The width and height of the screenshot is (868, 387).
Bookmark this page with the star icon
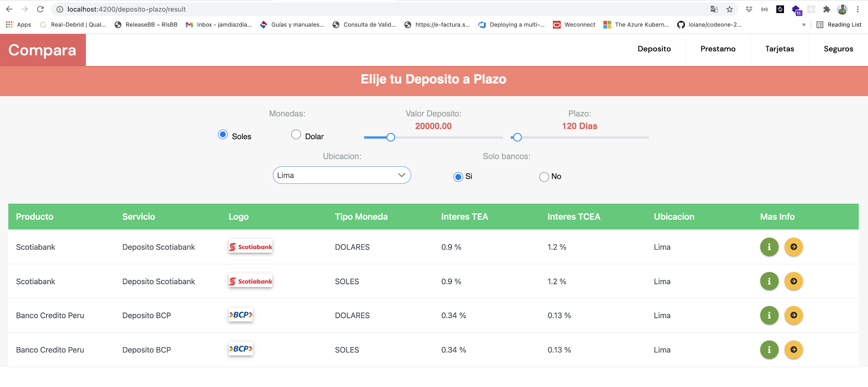point(729,9)
